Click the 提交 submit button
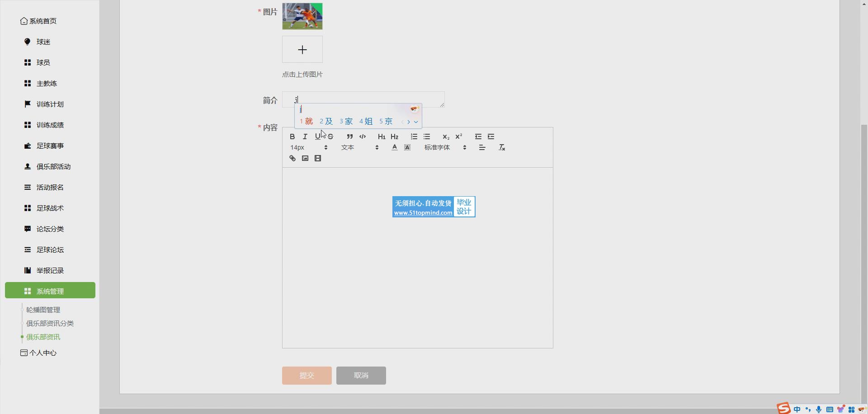The height and width of the screenshot is (414, 868). [x=307, y=376]
